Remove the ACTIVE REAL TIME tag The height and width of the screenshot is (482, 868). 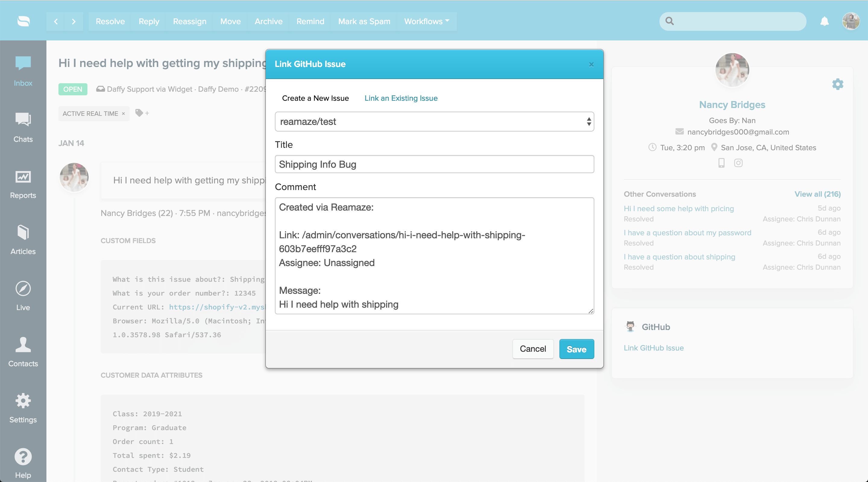[123, 114]
